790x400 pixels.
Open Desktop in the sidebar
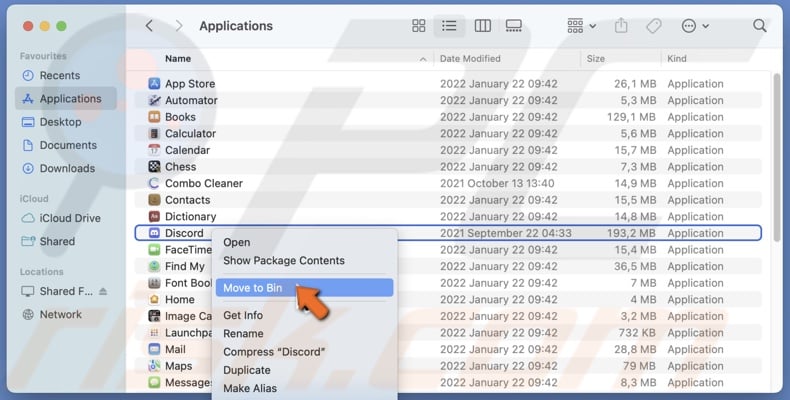(x=60, y=122)
